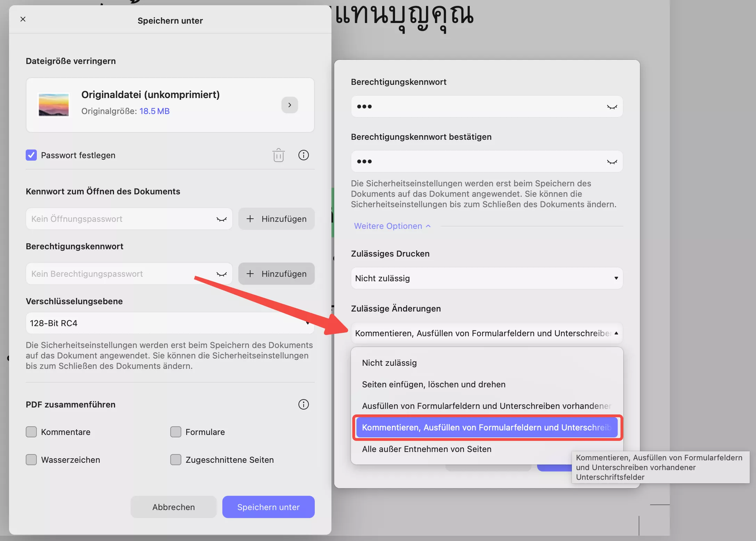Click the trash icon beside Passwort festlegen
The width and height of the screenshot is (756, 541).
278,155
